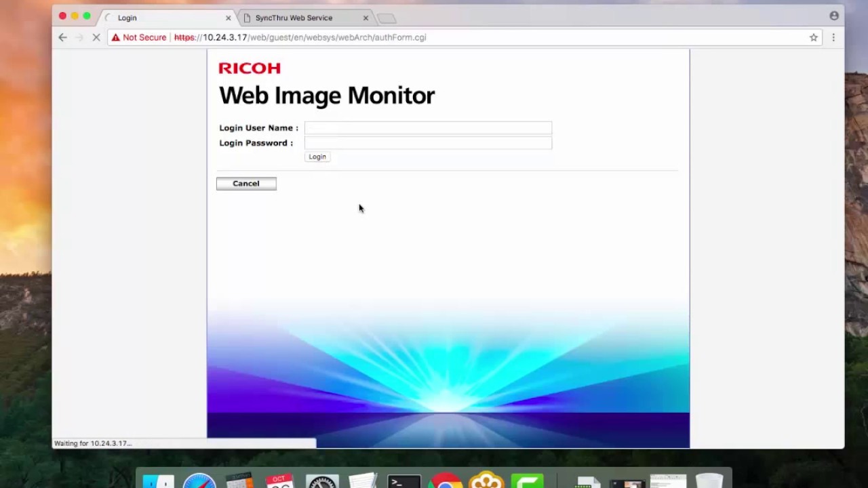Close the SyncThru Web Service tab
Screen dimensions: 868x488
[366, 18]
